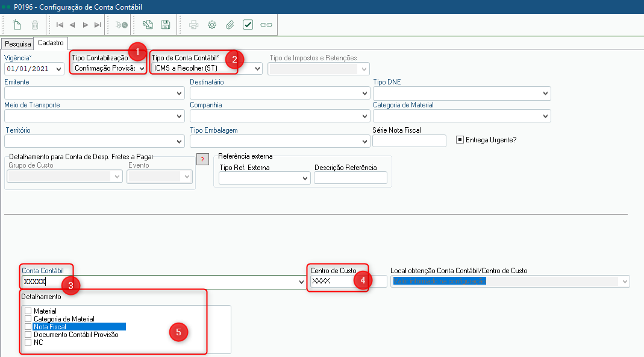Click the red question mark help button

click(x=202, y=159)
